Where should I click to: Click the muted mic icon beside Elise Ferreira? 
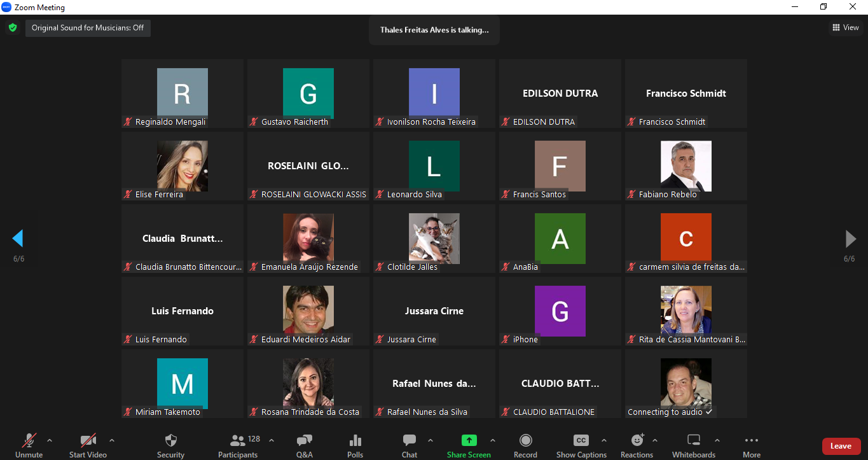coord(128,195)
